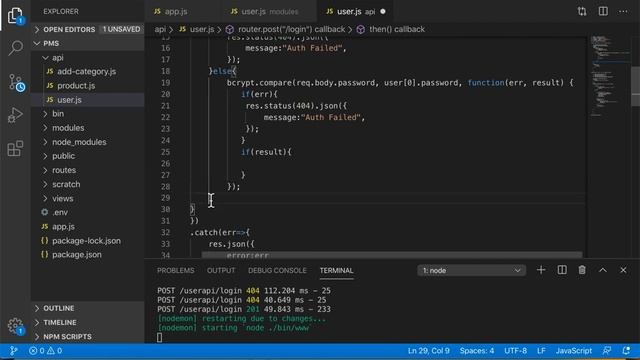Expand the routes folder
This screenshot has width=640, height=360.
pyautogui.click(x=87, y=170)
